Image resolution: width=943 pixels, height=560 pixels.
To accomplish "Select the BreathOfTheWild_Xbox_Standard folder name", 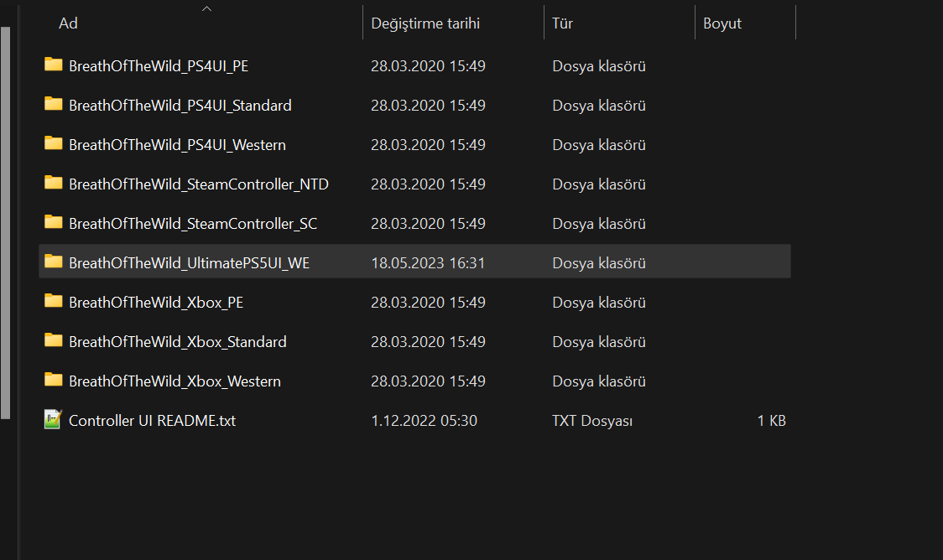I will [x=178, y=342].
